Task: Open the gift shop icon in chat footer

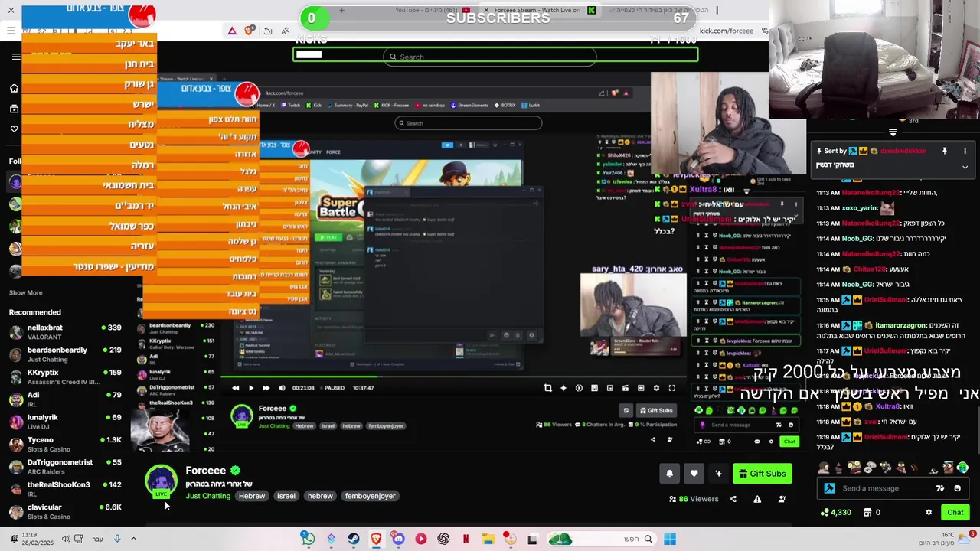Action: (x=867, y=513)
